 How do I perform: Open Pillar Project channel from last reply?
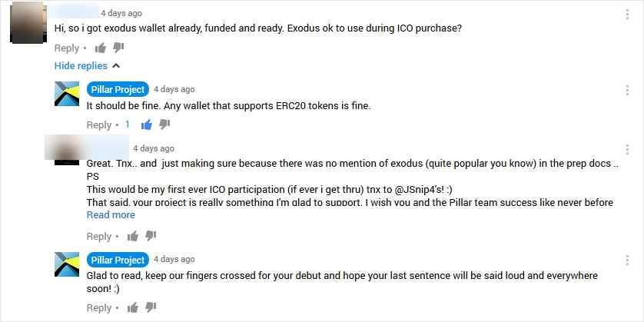point(118,260)
